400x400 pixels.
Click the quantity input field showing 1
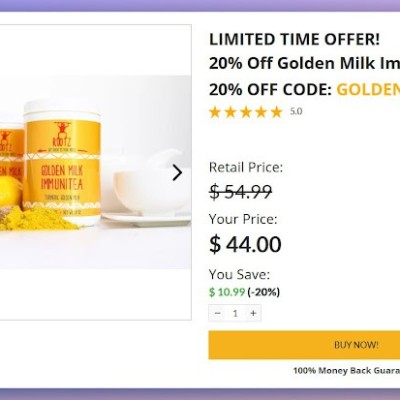click(x=235, y=313)
